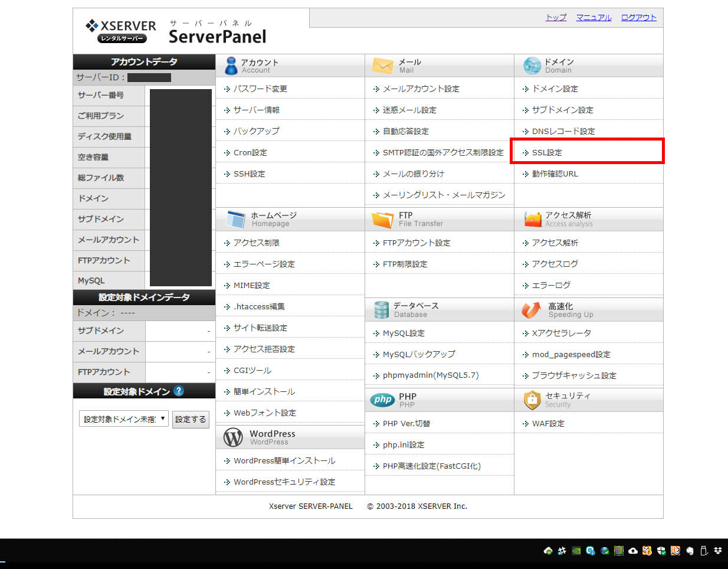
Task: Open the target domain dropdown
Action: tap(124, 419)
